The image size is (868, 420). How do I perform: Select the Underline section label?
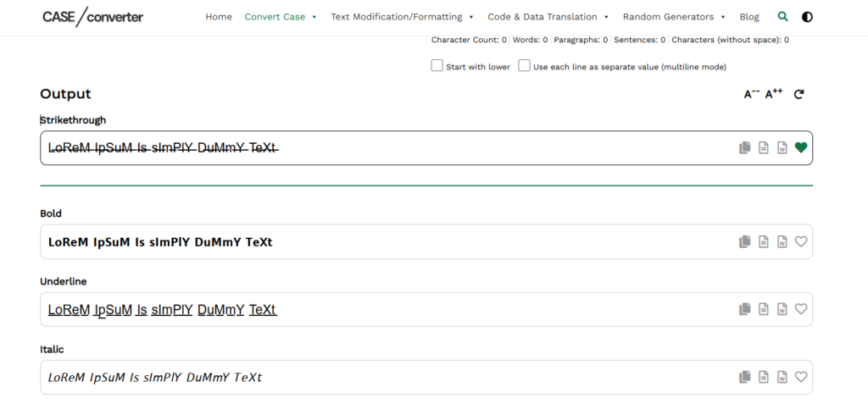click(x=63, y=281)
